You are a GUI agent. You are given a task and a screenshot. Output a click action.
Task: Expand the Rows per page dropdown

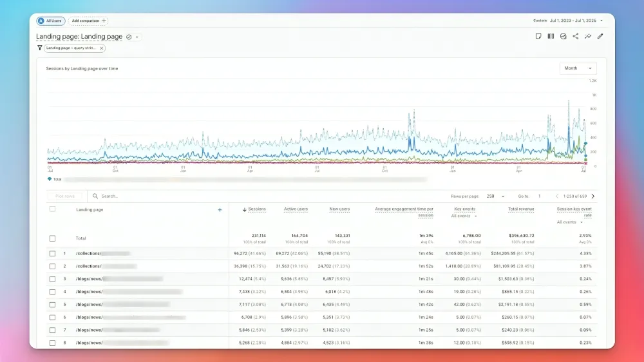tap(495, 196)
